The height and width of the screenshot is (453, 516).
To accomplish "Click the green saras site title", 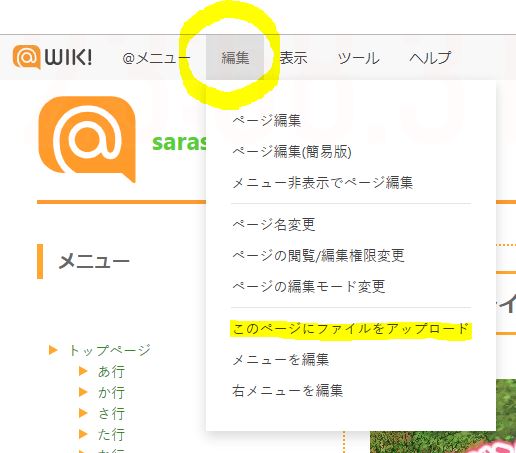I will (x=179, y=143).
